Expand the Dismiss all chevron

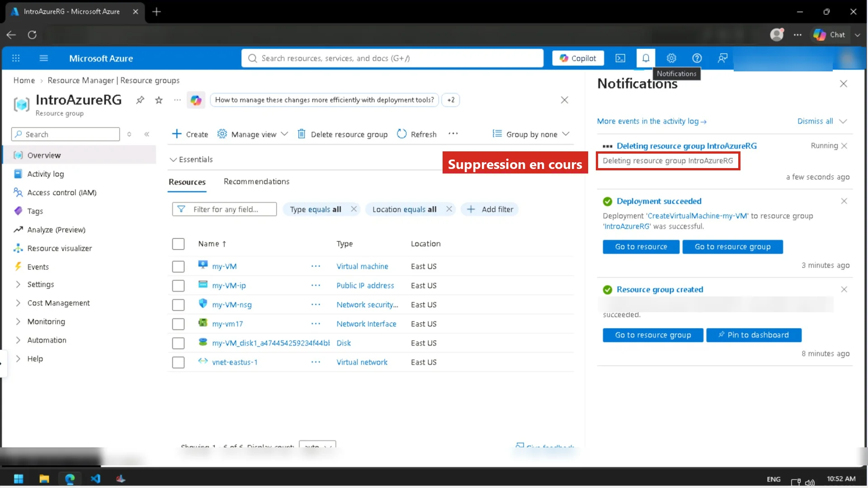coord(843,121)
